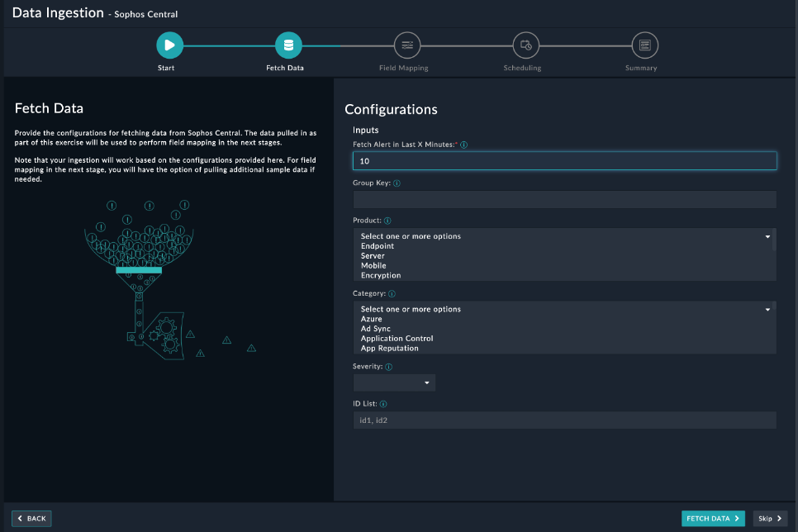Click the Scheduling calendar step icon

[x=525, y=45]
